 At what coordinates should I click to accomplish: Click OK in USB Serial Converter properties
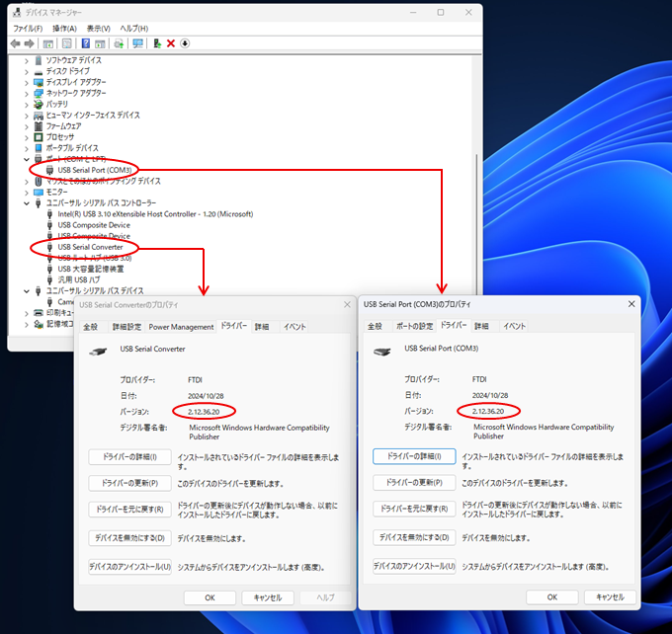[210, 597]
